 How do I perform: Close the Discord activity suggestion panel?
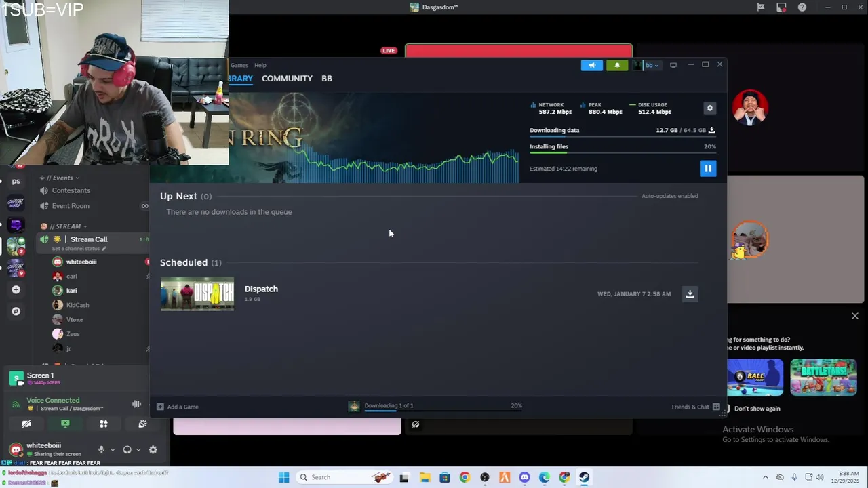click(854, 316)
